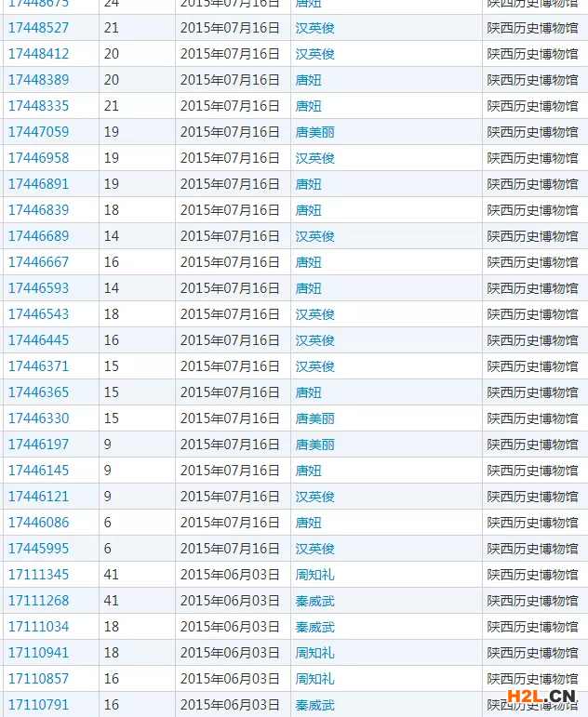The width and height of the screenshot is (588, 717).
Task: Click 唐美丽 in row 17447059
Action: point(314,133)
